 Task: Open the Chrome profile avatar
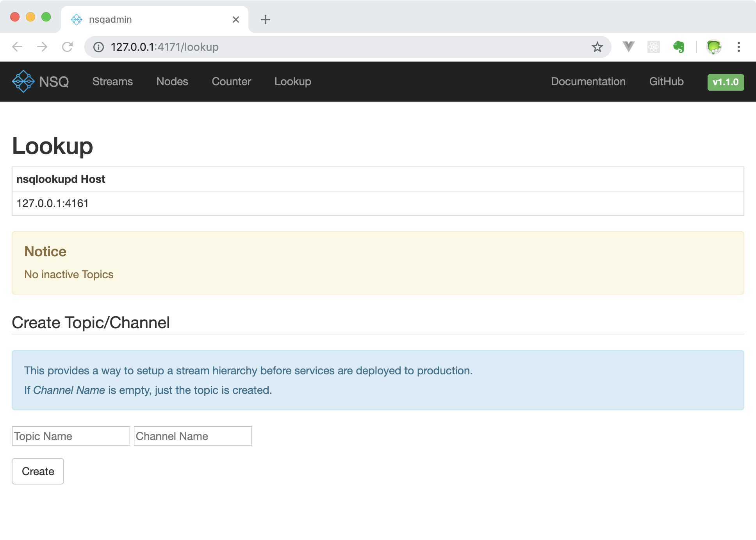pos(714,47)
